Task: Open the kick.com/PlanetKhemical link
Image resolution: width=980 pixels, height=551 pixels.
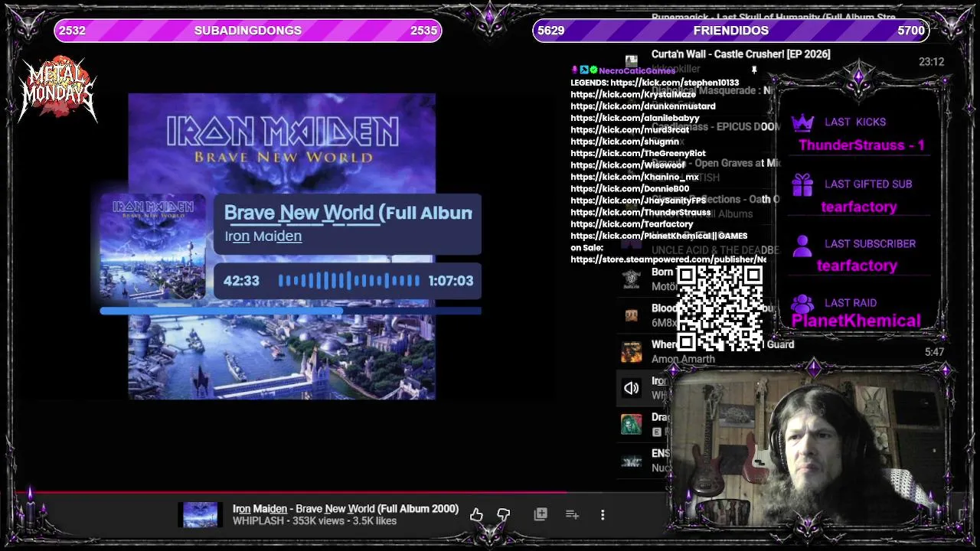Action: pos(642,236)
